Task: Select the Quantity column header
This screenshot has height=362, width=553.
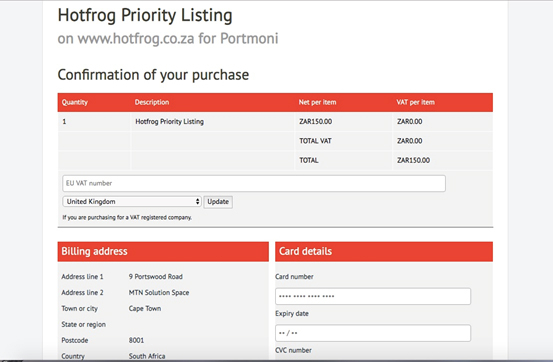Action: [x=75, y=102]
